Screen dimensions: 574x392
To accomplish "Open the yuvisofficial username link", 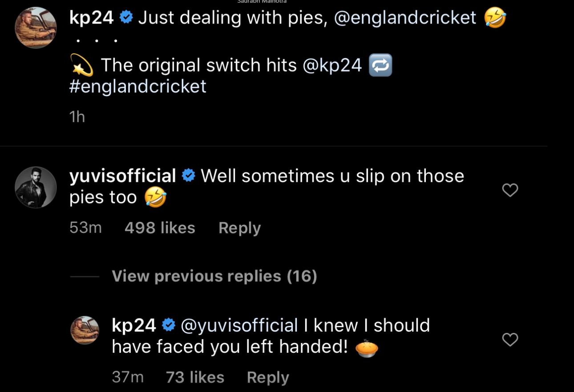I will click(123, 176).
